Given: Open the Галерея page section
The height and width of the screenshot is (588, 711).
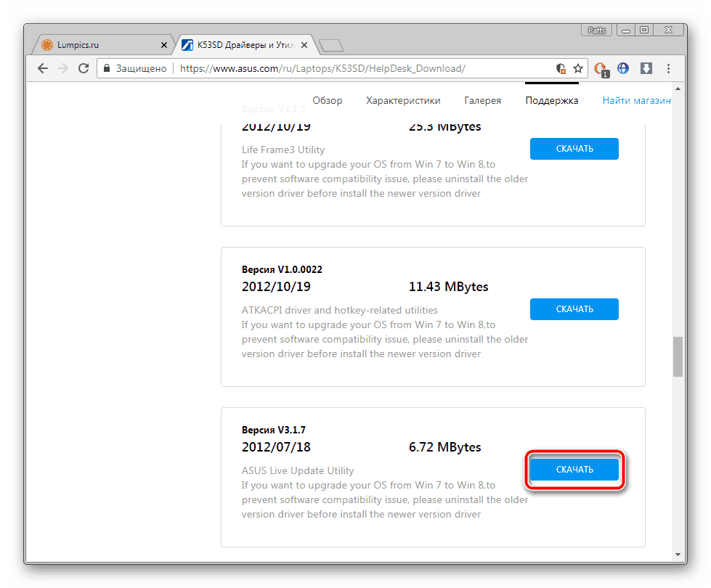Looking at the screenshot, I should [x=482, y=101].
